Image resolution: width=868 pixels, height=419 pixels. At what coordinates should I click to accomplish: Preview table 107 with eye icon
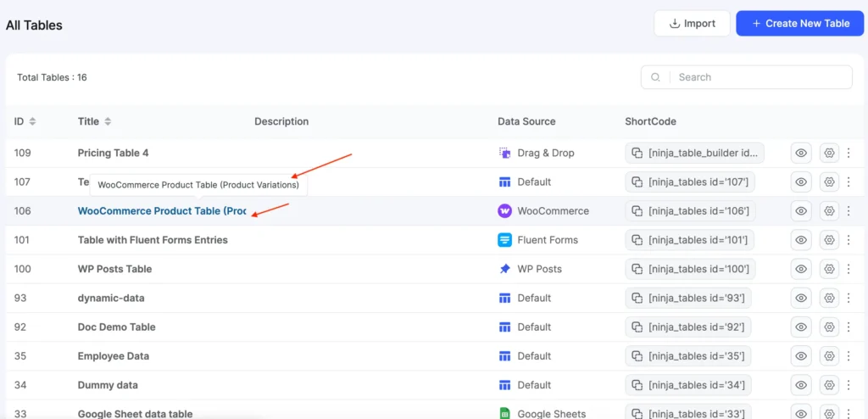(801, 182)
